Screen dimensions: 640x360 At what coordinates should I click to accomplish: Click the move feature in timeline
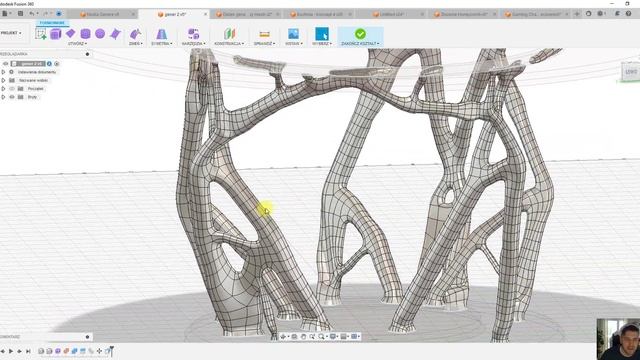(99, 351)
